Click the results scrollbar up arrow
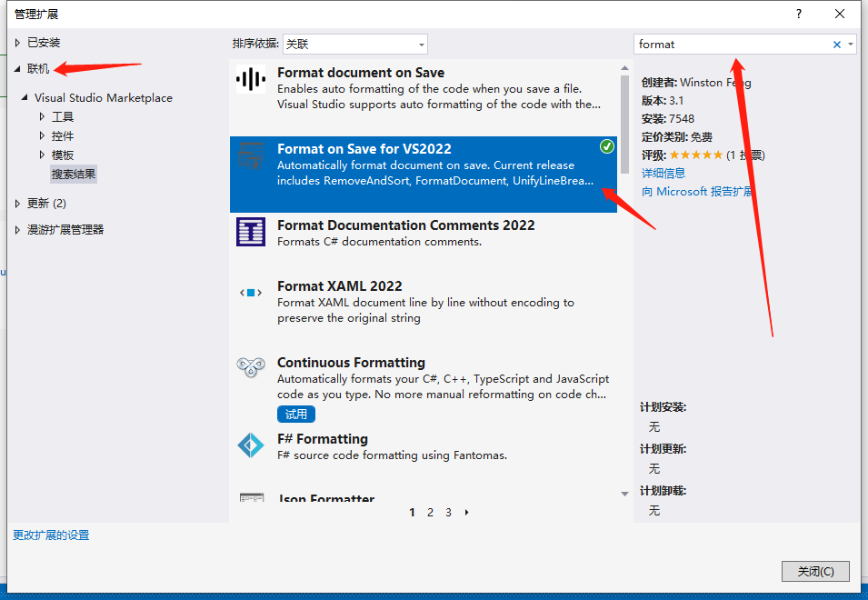This screenshot has width=868, height=600. tap(625, 68)
